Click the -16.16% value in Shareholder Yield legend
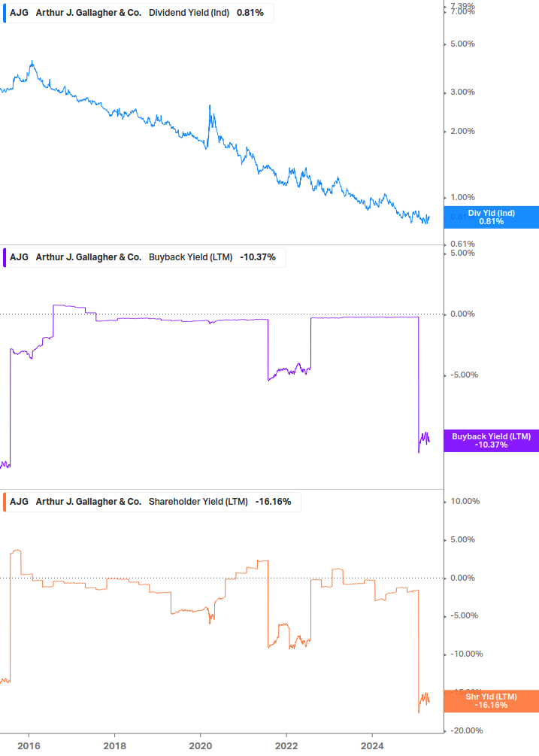The width and height of the screenshot is (539, 756). coord(273,502)
